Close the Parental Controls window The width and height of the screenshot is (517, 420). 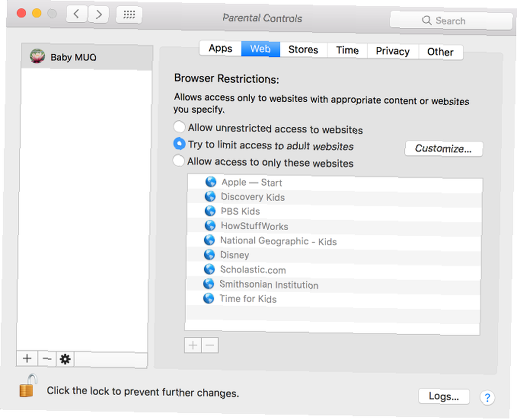(21, 13)
